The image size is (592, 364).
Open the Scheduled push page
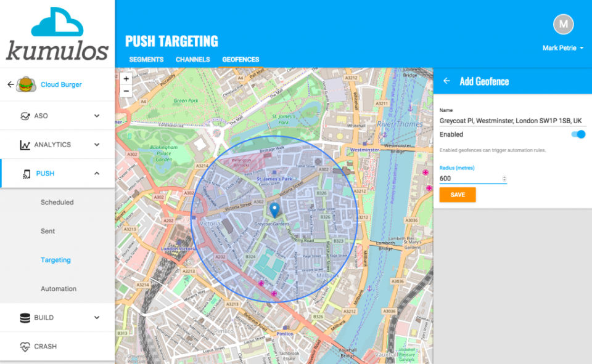[x=57, y=202]
